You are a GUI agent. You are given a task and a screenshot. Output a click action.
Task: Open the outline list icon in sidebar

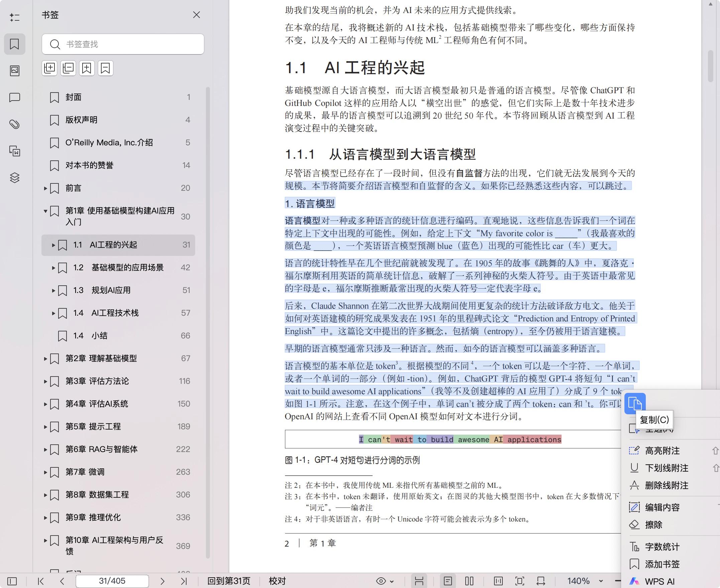[x=15, y=17]
